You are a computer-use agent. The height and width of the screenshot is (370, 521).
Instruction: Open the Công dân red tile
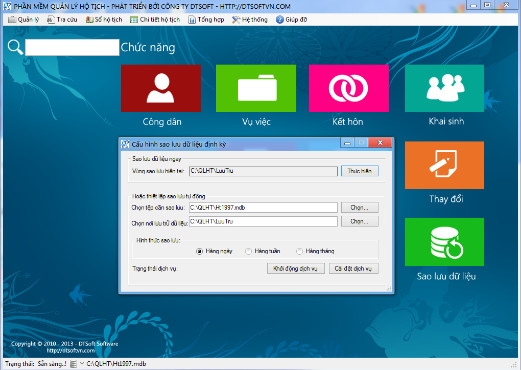pos(161,88)
